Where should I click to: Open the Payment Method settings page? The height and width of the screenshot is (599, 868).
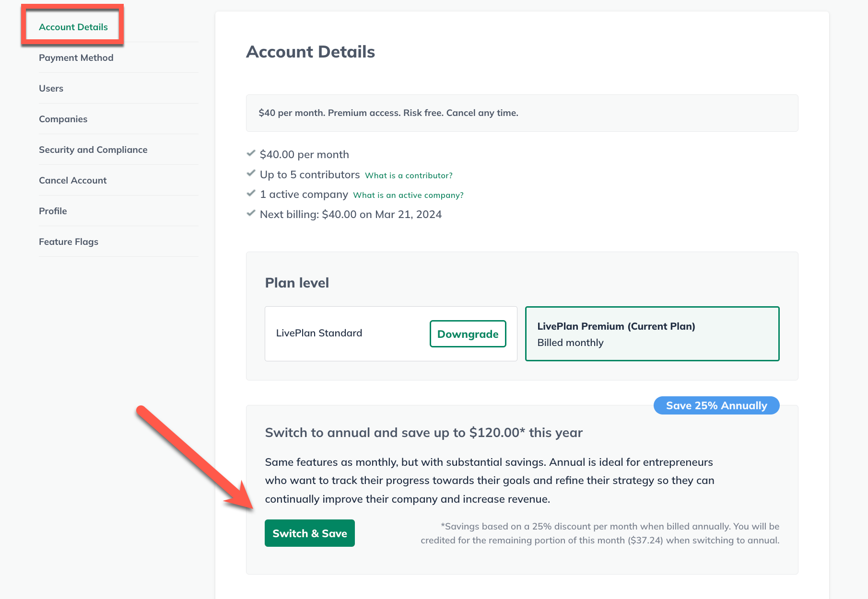pos(76,58)
